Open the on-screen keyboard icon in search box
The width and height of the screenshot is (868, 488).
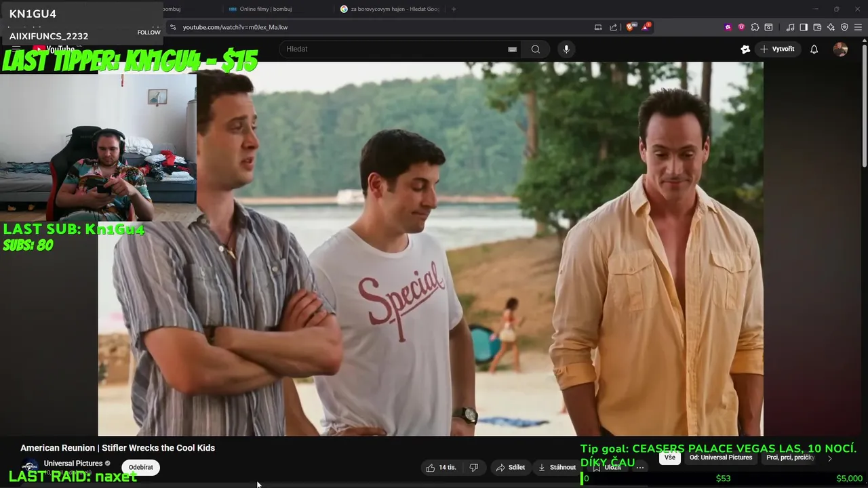513,49
